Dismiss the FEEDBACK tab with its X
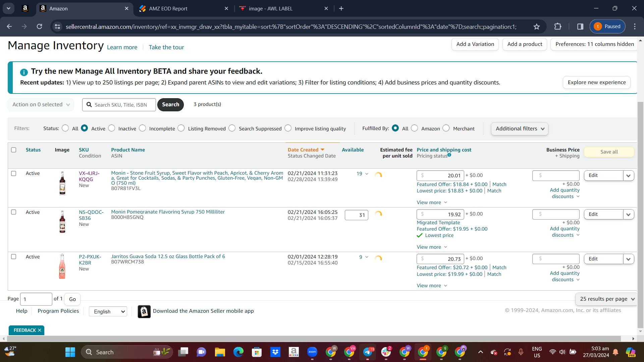Viewport: 644px width, 362px height. pos(40,330)
